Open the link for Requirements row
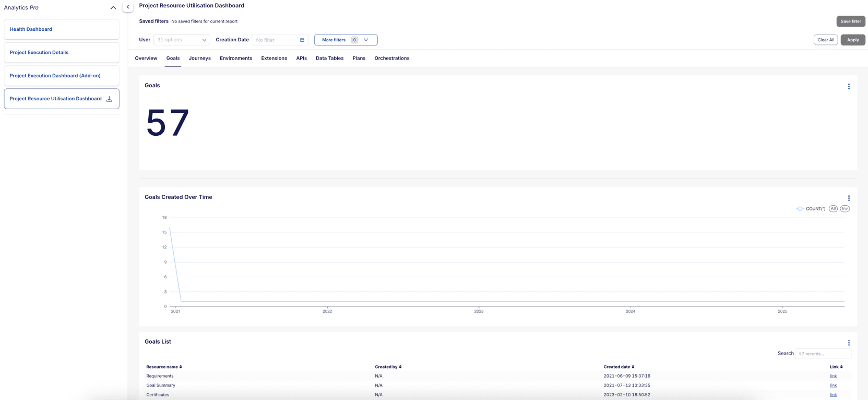The height and width of the screenshot is (400, 868). (x=833, y=376)
